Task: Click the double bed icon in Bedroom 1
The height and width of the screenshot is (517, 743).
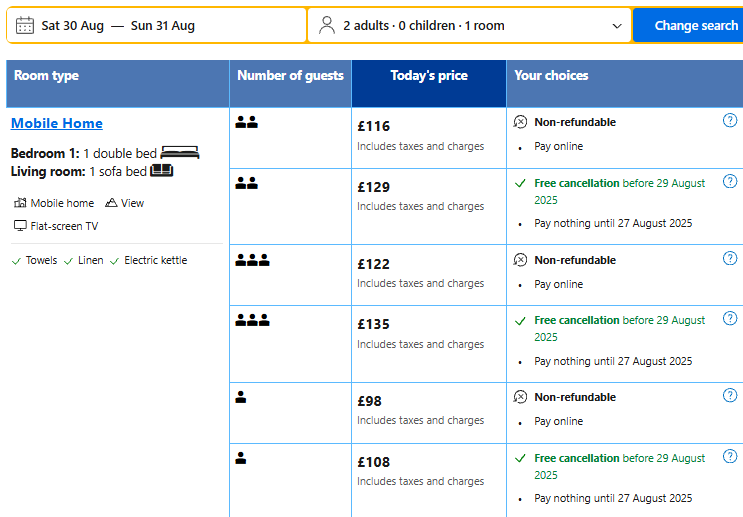Action: click(180, 153)
